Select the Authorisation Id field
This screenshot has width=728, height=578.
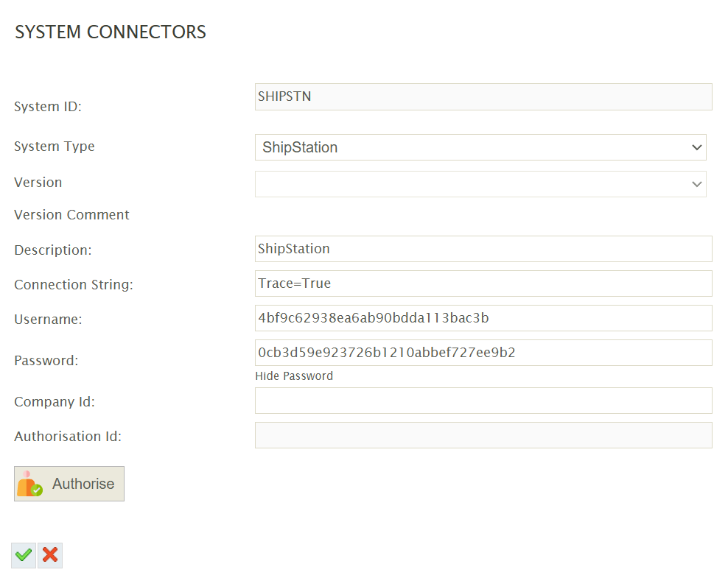pyautogui.click(x=483, y=435)
